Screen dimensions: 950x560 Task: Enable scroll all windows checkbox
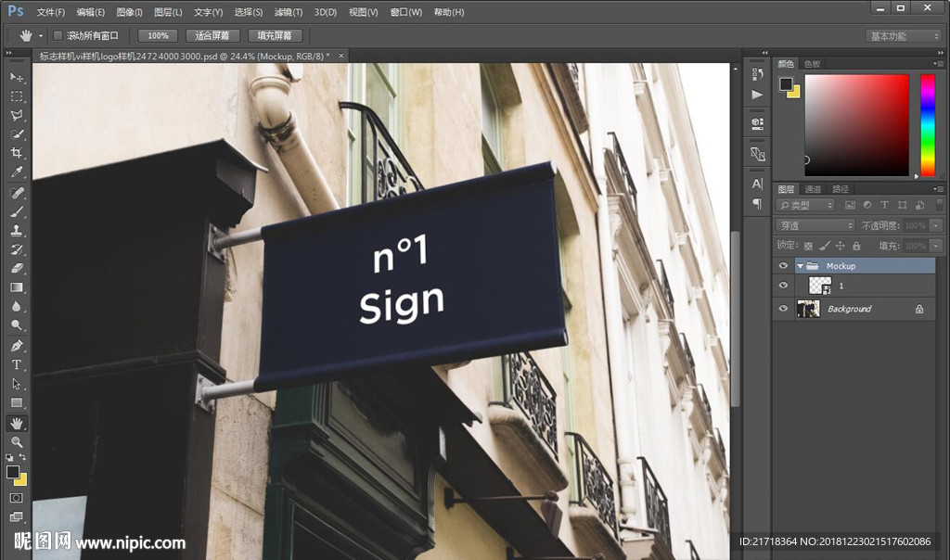tap(58, 36)
